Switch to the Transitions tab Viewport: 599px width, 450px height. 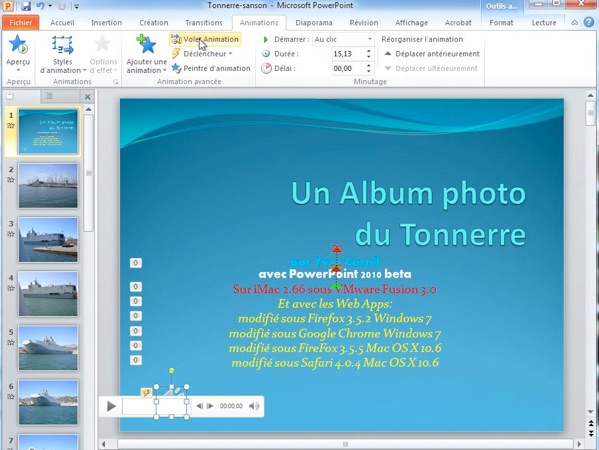pos(204,23)
